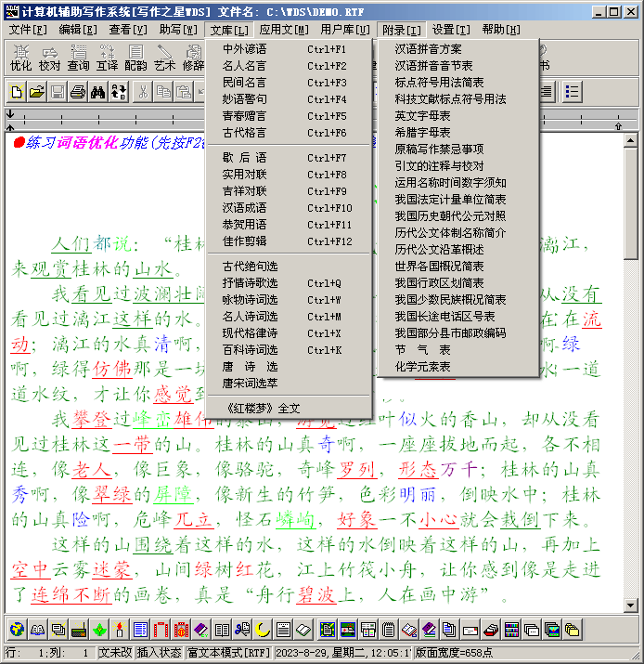Click the globe icon in bottom toolbar
Screen dimensions: 644x664
[x=18, y=630]
